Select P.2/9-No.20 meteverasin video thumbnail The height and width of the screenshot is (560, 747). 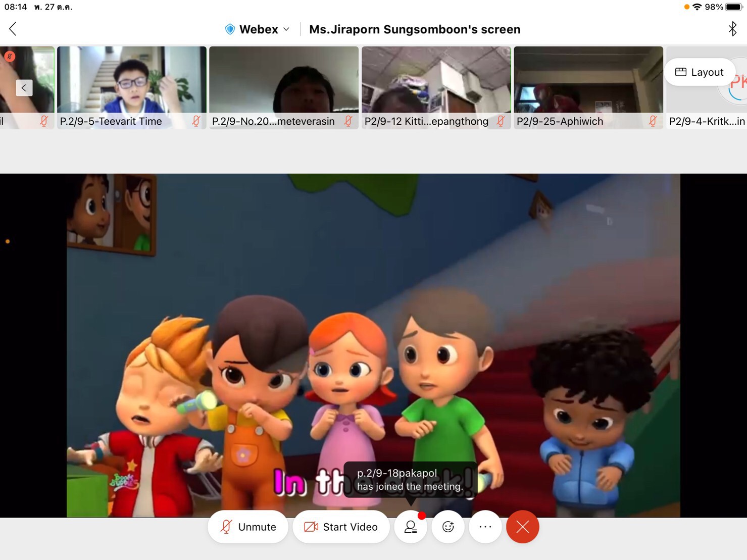284,87
